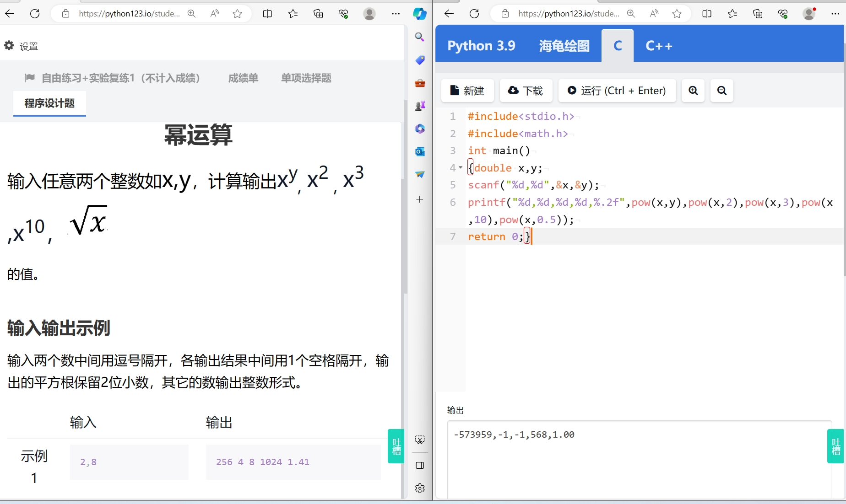Image resolution: width=846 pixels, height=504 pixels.
Task: Toggle sidebar panel layout icon
Action: point(420,465)
